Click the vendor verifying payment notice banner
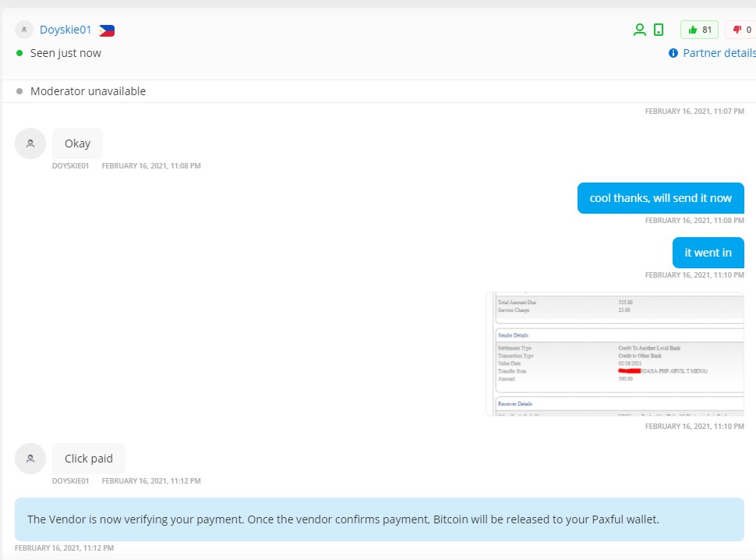756x560 pixels. click(379, 519)
